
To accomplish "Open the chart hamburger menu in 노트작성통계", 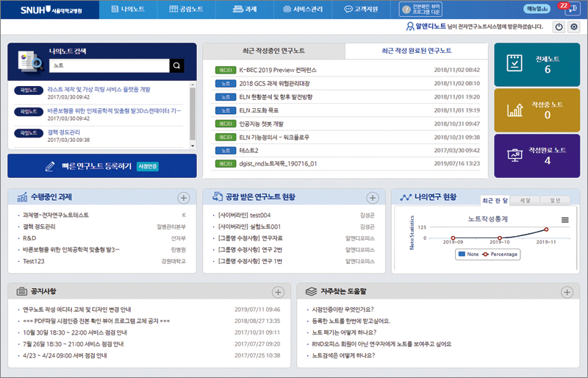I will (x=565, y=219).
